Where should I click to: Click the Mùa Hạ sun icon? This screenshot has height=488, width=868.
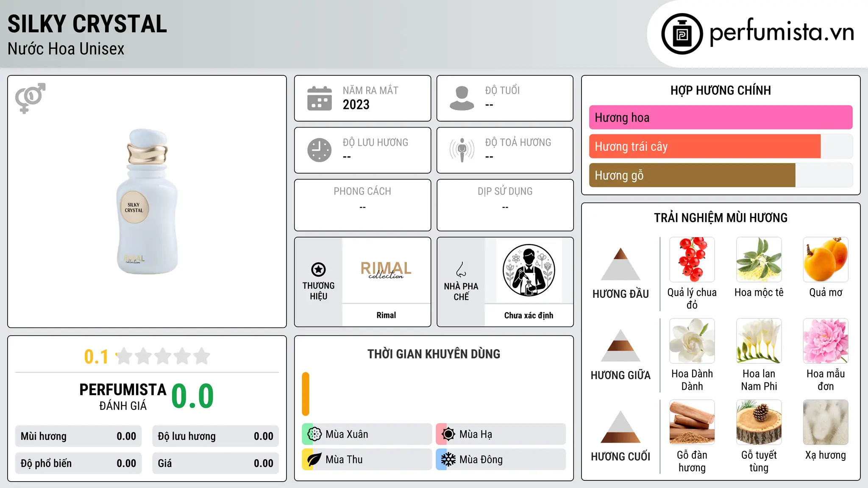coord(448,434)
